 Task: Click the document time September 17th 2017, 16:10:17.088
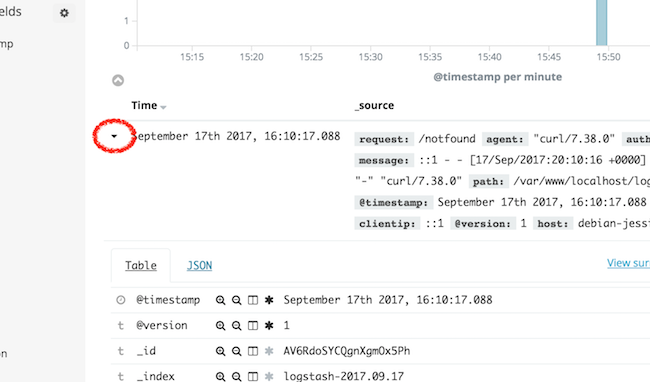[x=236, y=136]
